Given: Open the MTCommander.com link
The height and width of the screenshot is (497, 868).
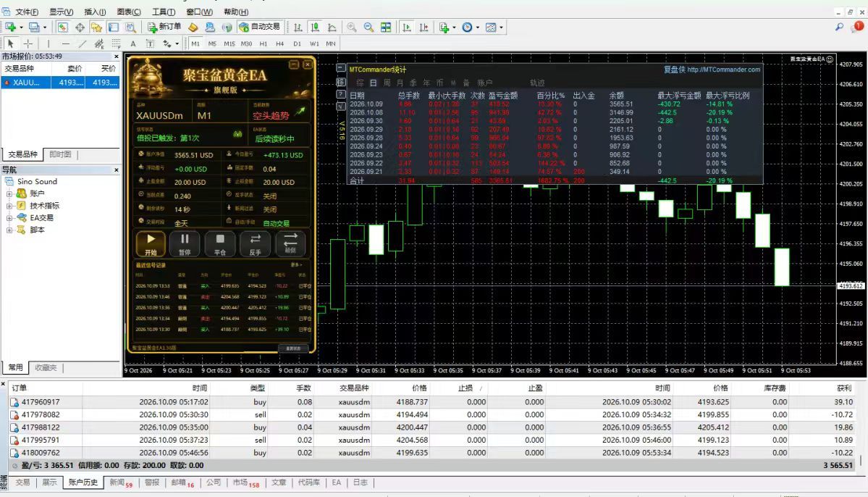Looking at the screenshot, I should pyautogui.click(x=723, y=70).
